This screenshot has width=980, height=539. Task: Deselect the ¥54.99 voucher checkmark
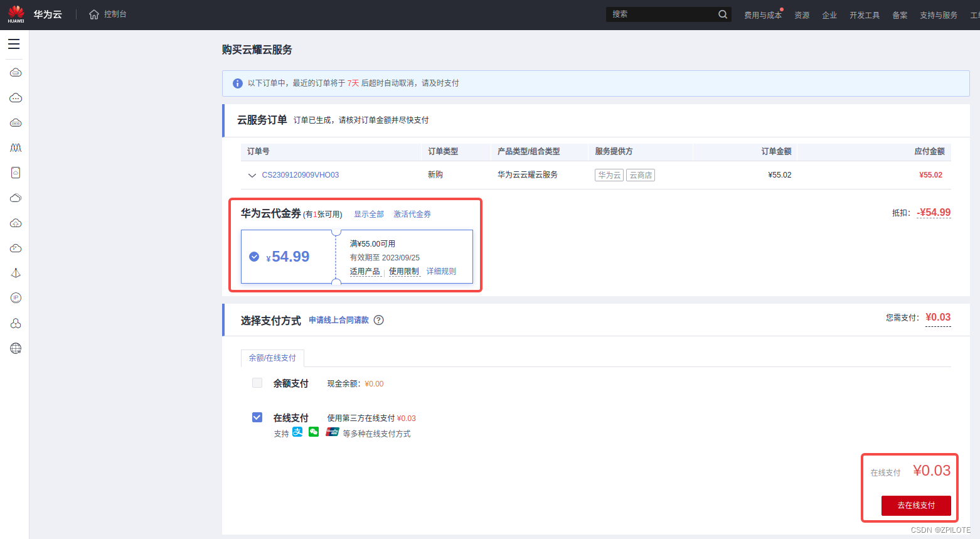(254, 257)
